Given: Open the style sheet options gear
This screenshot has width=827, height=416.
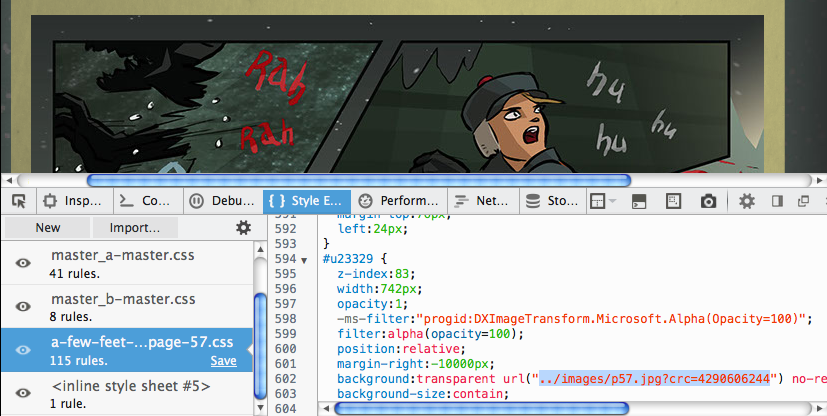Looking at the screenshot, I should tap(243, 228).
